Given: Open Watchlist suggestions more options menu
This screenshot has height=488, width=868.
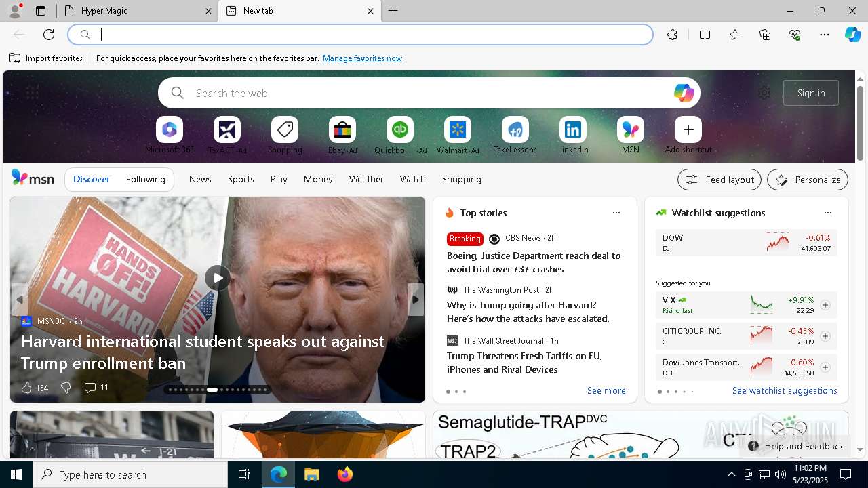Looking at the screenshot, I should [827, 213].
